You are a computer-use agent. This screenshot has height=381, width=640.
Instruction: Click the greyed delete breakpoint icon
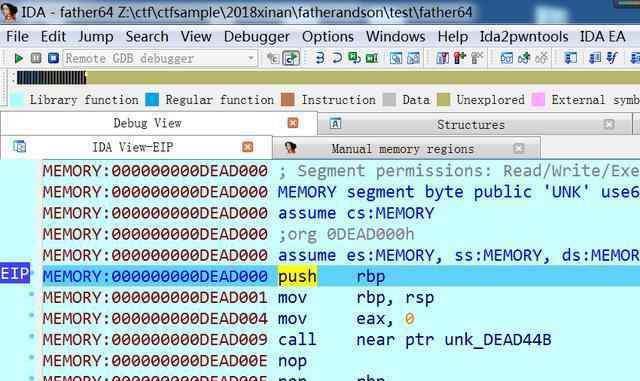[x=477, y=58]
